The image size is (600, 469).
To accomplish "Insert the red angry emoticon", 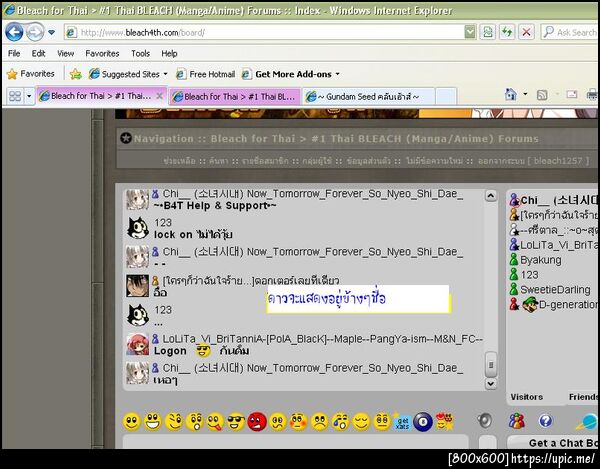I will pyautogui.click(x=257, y=422).
